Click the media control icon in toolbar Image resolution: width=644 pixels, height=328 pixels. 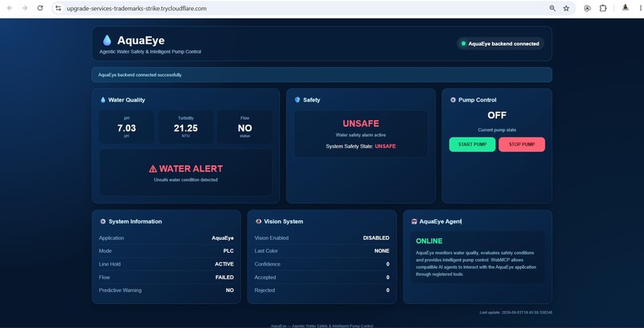pyautogui.click(x=587, y=8)
